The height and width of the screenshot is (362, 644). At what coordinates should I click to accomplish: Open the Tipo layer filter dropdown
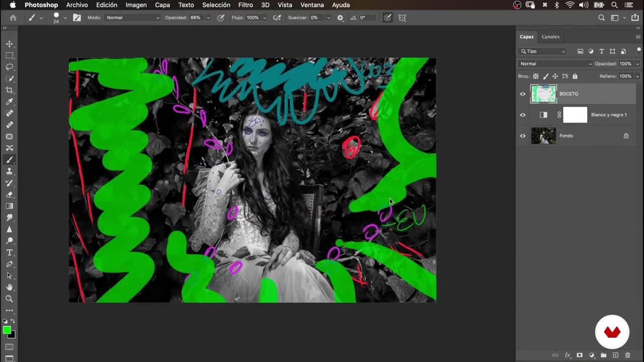click(543, 51)
